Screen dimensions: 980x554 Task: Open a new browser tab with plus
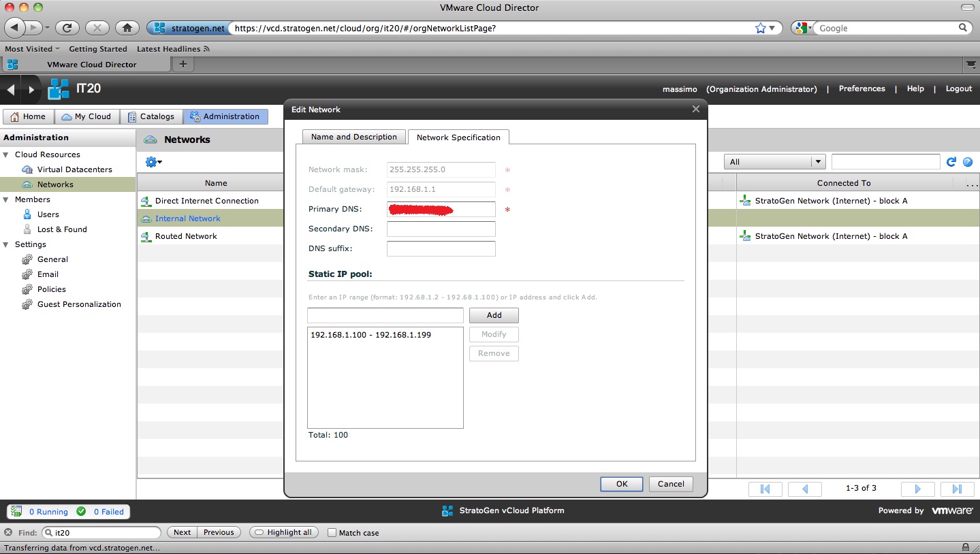coord(183,64)
